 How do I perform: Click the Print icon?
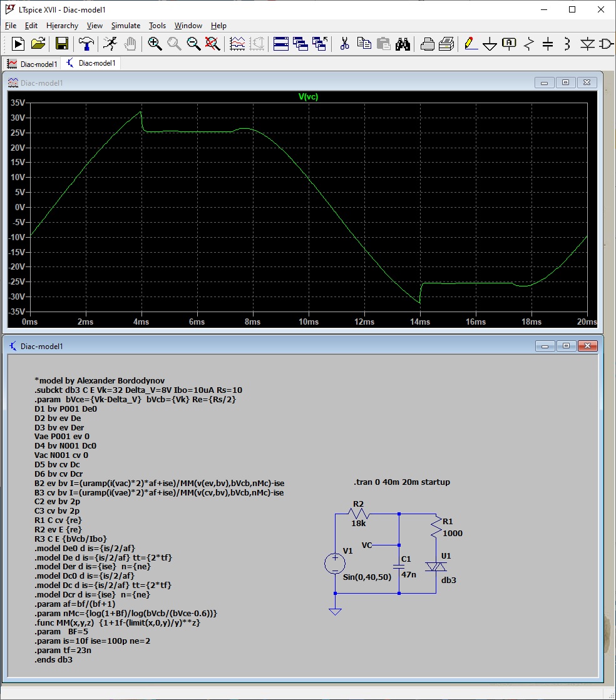tap(447, 44)
